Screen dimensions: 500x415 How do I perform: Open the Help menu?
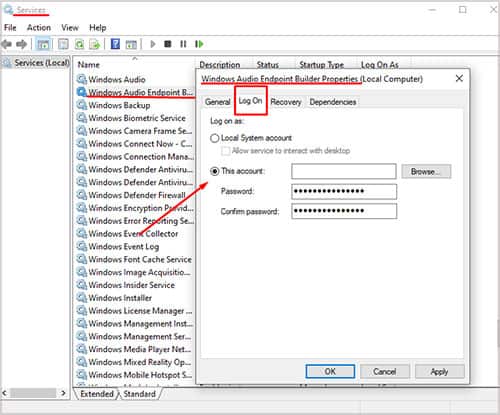97,28
